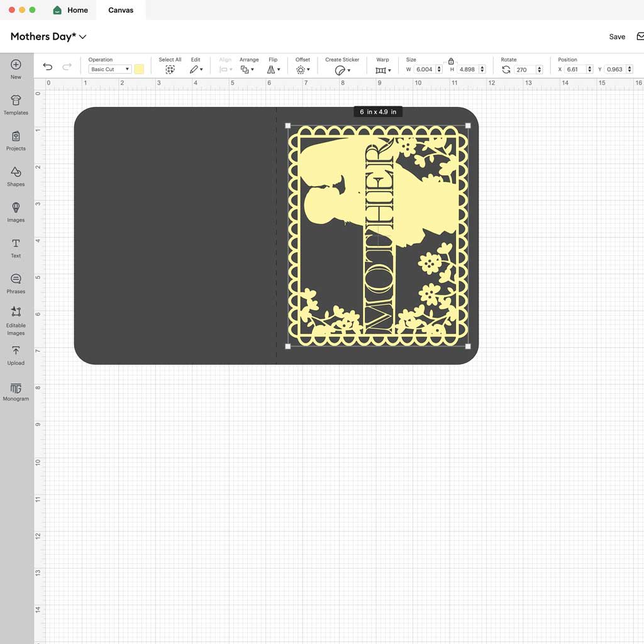Open the yellow color swatch
The width and height of the screenshot is (644, 644).
[139, 69]
